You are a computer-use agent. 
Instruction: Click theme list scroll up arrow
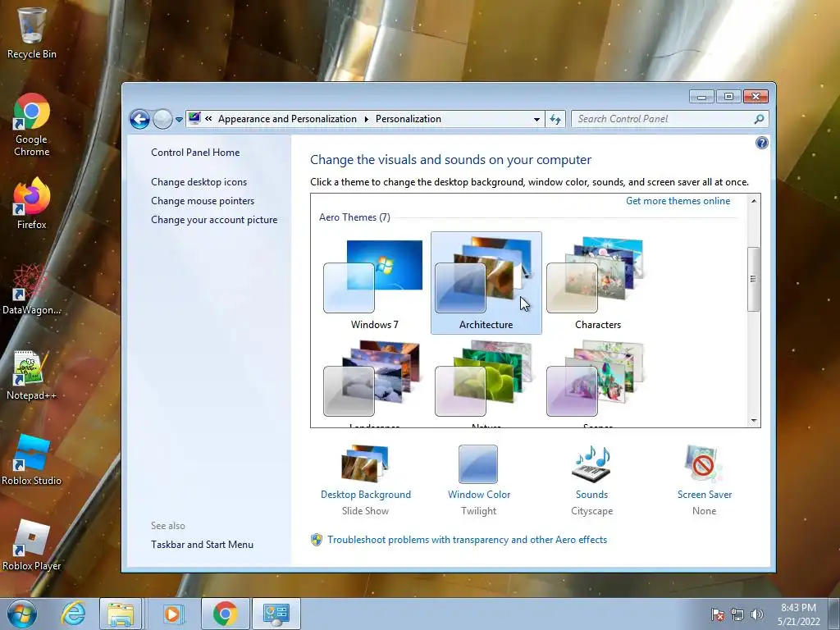click(753, 201)
